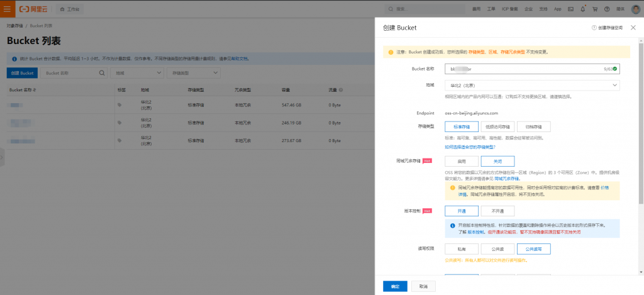Screen dimensions: 644x295
Task: Click the Alibaba Cloud logo
Action: point(33,9)
